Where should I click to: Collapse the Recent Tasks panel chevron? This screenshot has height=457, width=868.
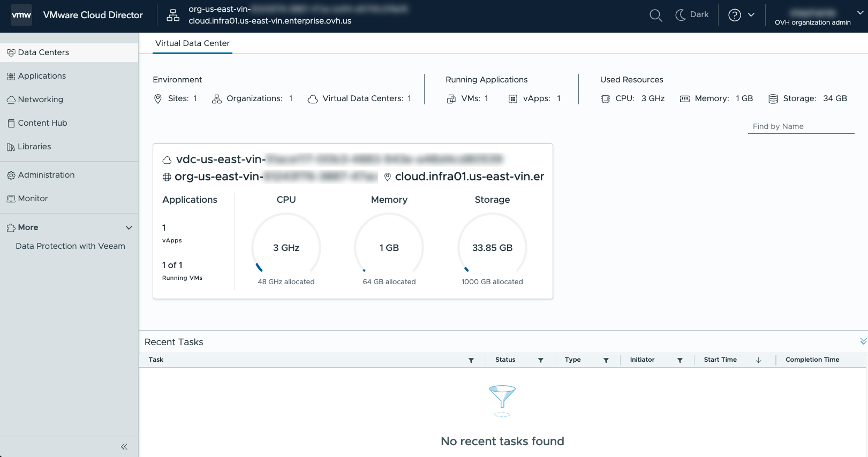(x=863, y=341)
